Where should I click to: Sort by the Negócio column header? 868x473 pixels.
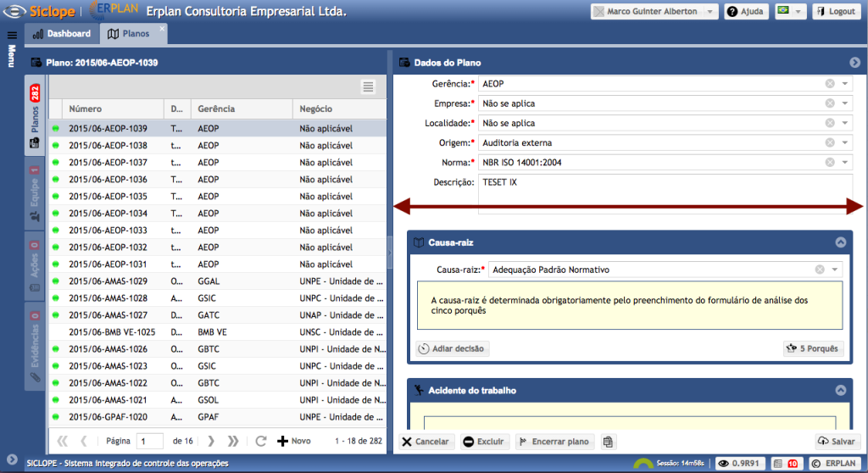tap(339, 109)
